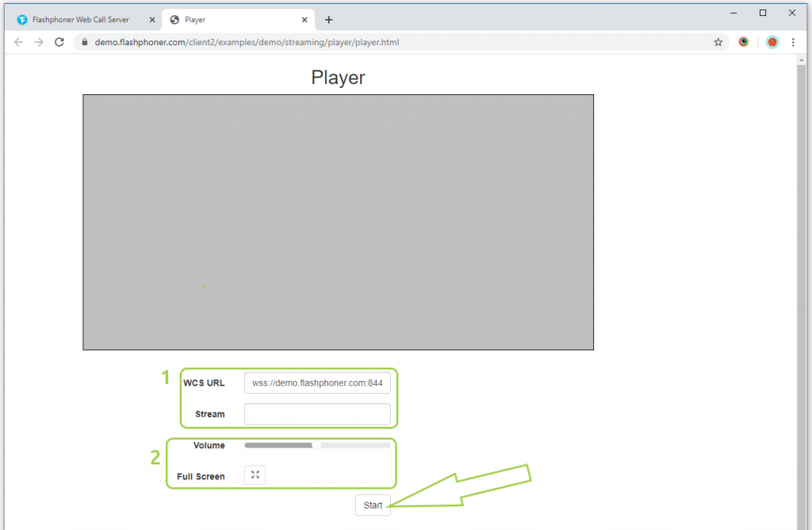Open a new browser tab
Screen dimensions: 812x530
pos(329,20)
